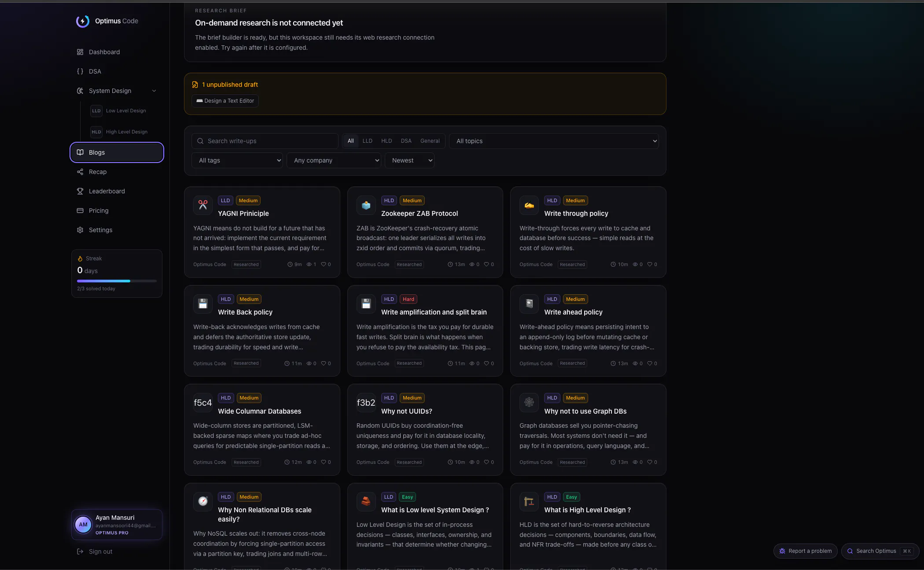Click brick icon on Low level System Design
This screenshot has height=570, width=924.
pyautogui.click(x=366, y=502)
